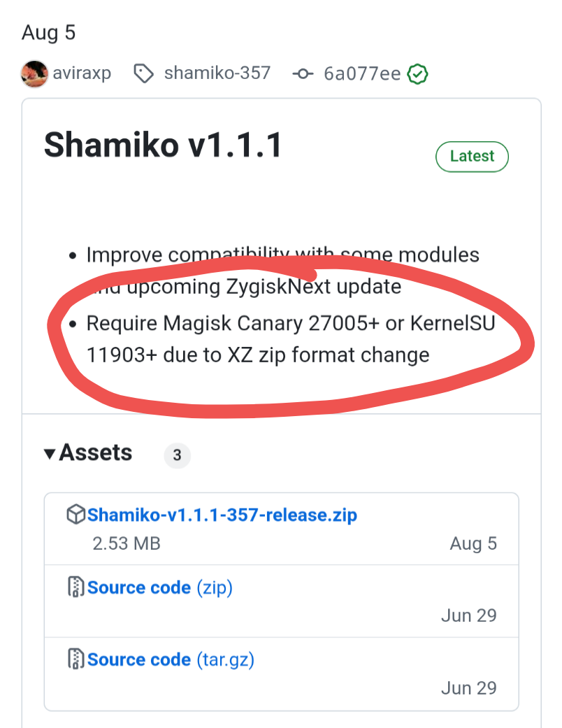Click the Aug 5 date above the author
Screen dimensions: 562x728
49,33
